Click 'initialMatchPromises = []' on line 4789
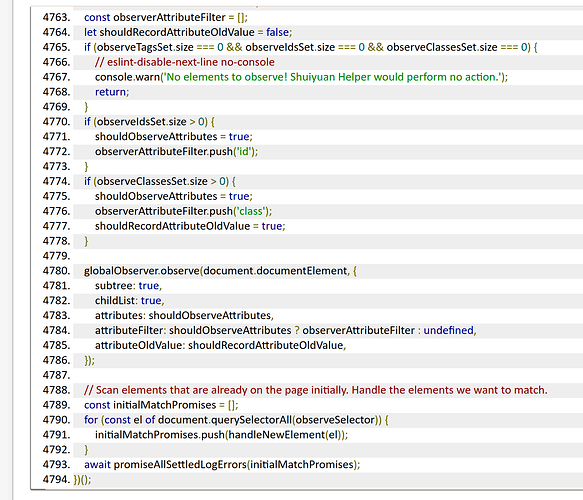The height and width of the screenshot is (500, 583). coord(174,405)
